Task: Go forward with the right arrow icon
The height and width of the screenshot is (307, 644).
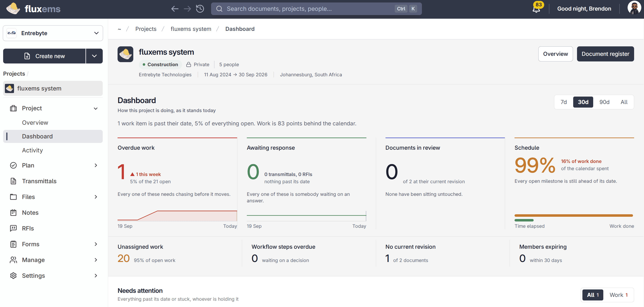Action: click(x=187, y=9)
